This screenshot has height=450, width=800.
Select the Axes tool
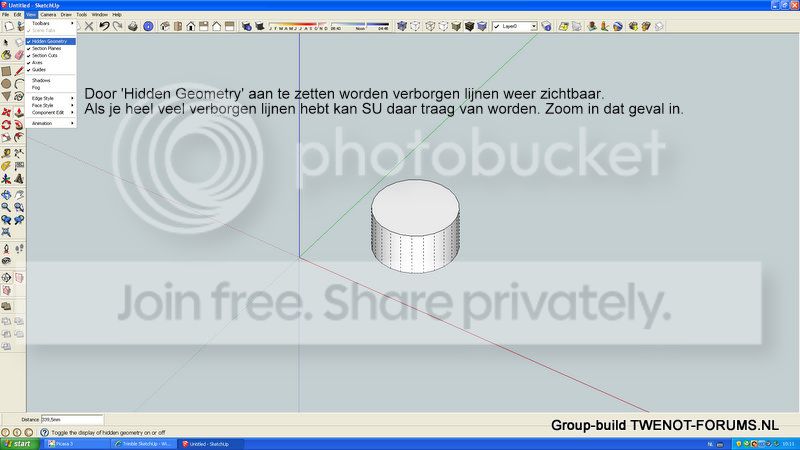point(6,179)
